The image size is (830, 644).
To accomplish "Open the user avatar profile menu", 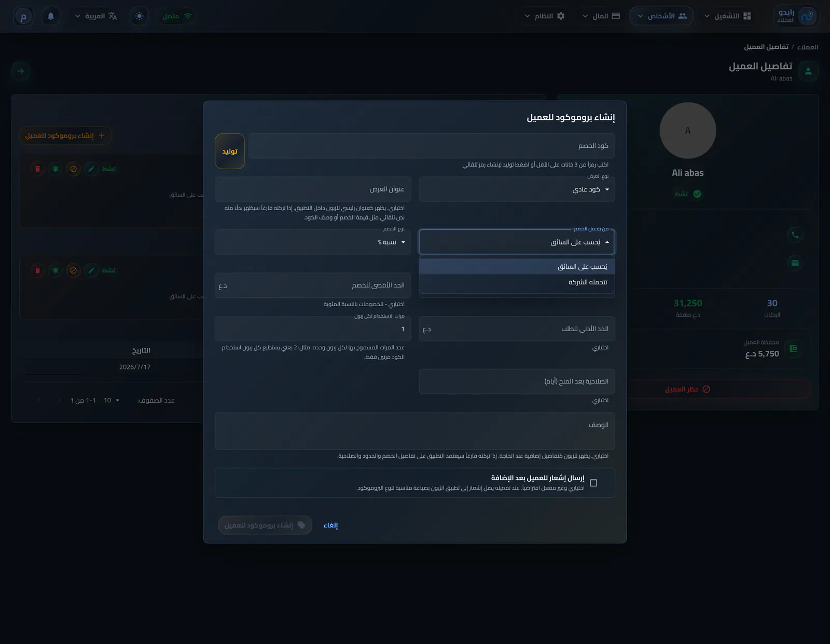I will coord(23,16).
